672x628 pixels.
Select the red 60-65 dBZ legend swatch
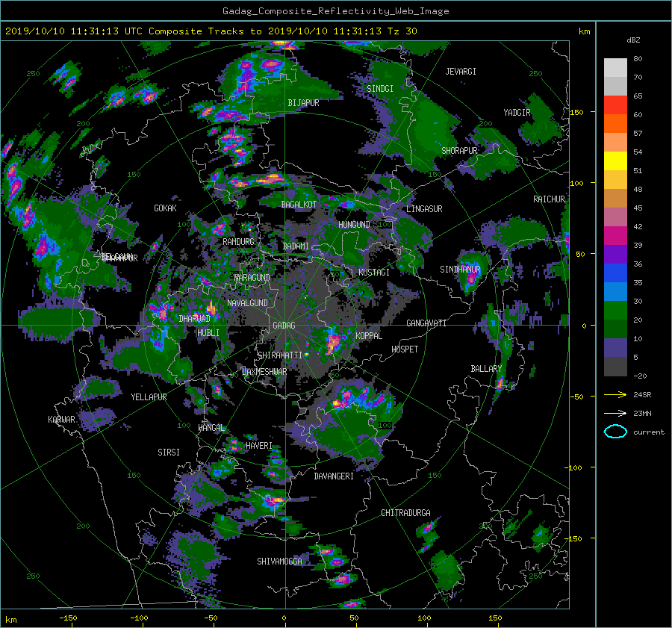[615, 105]
